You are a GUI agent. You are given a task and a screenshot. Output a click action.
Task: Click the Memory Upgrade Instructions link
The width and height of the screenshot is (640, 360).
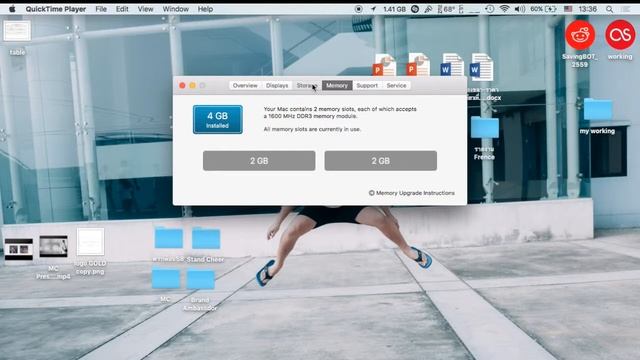tap(412, 193)
